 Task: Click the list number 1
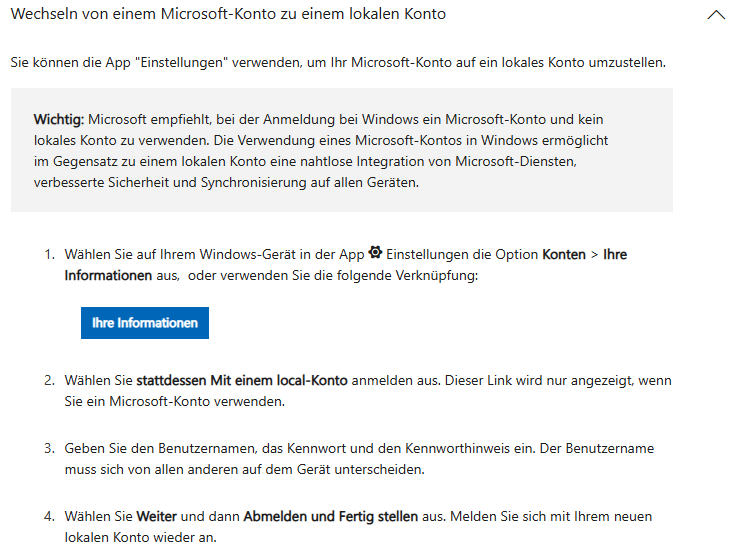click(48, 255)
